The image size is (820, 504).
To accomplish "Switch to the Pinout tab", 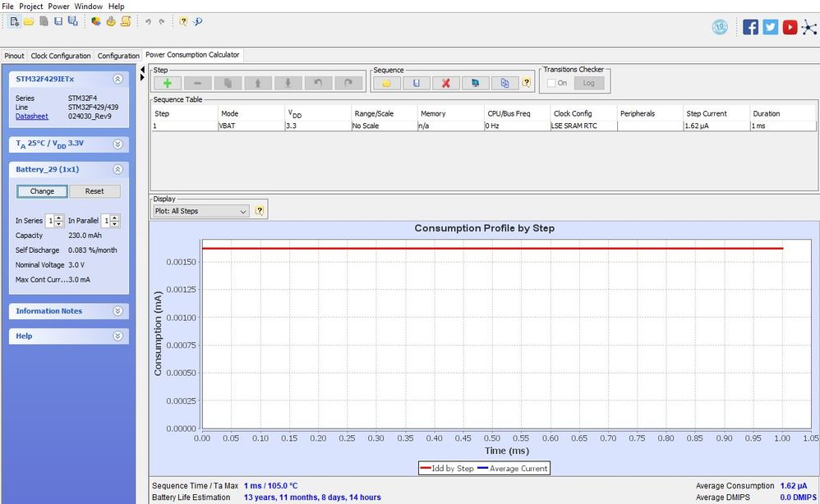I will click(x=14, y=56).
